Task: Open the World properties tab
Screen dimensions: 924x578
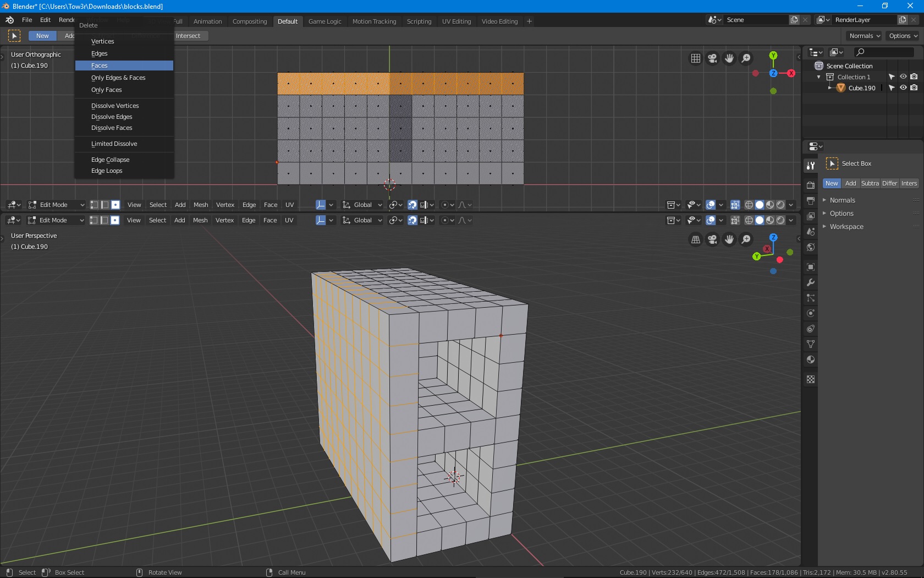Action: pos(810,248)
